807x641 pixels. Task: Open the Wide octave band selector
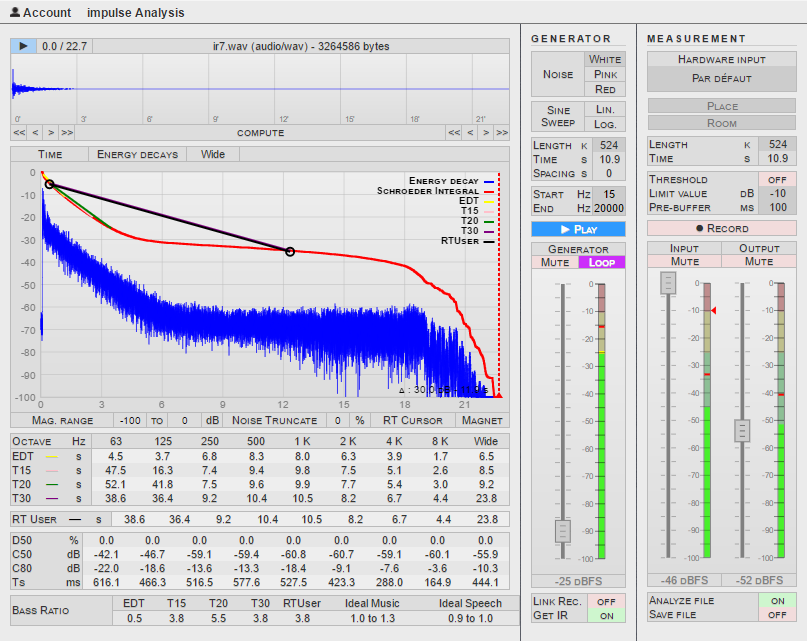212,154
